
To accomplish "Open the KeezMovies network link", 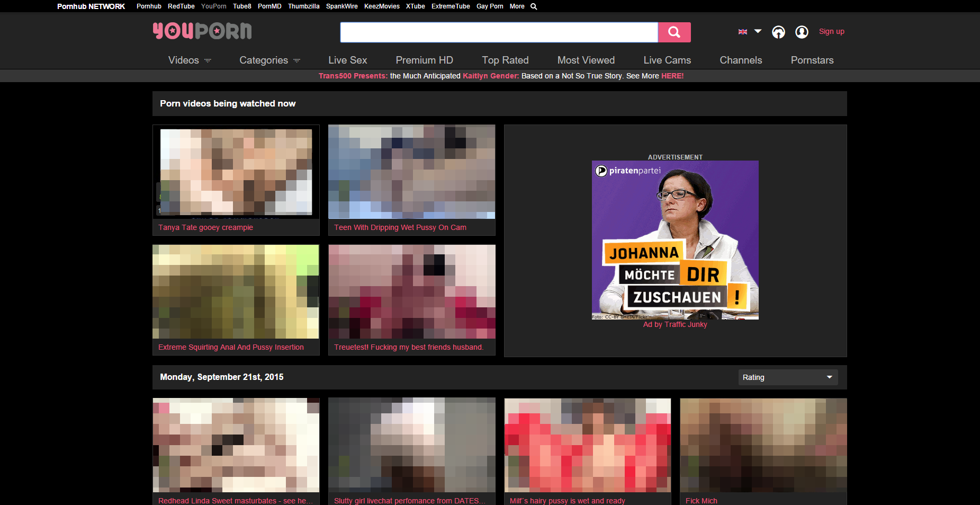I will (382, 6).
